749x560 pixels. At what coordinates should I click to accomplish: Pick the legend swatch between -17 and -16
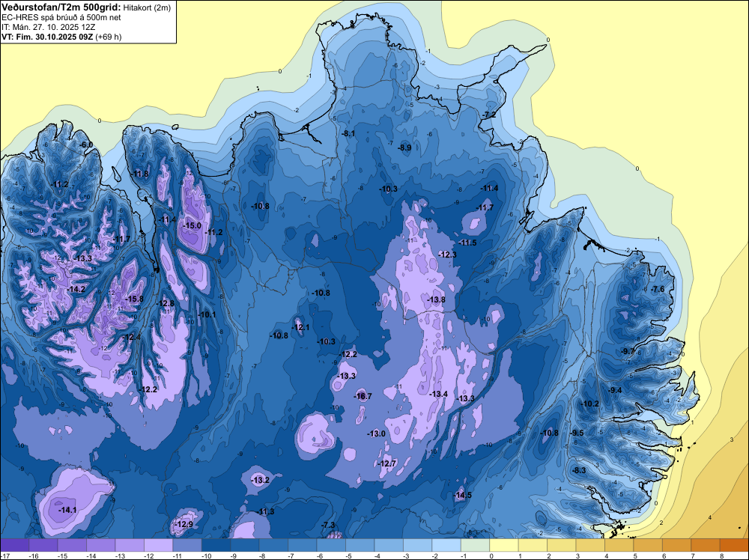click(x=15, y=545)
